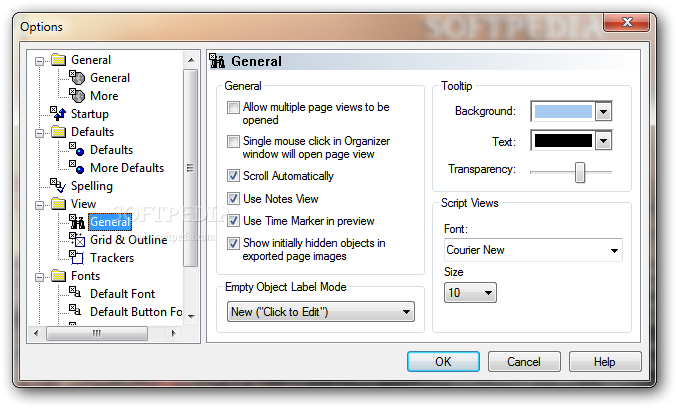Click the tree horizontal scrollbar thumb
Screen dimensions: 677x408
point(97,333)
